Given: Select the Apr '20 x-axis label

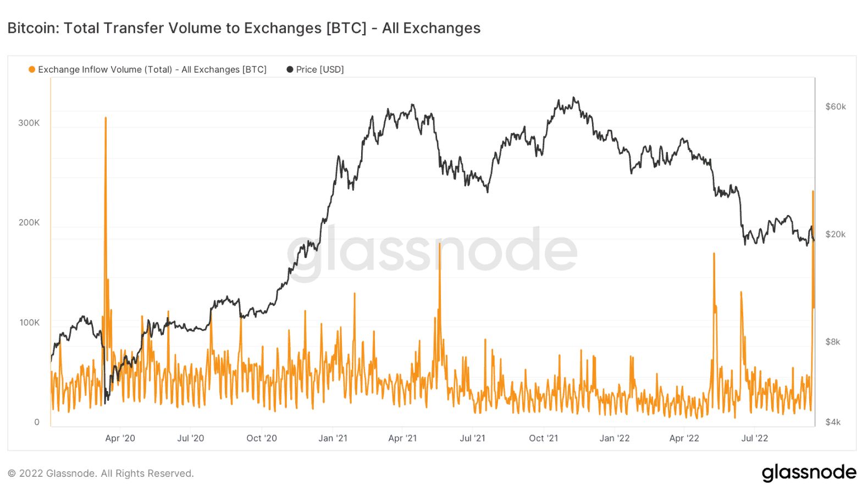Looking at the screenshot, I should [120, 438].
